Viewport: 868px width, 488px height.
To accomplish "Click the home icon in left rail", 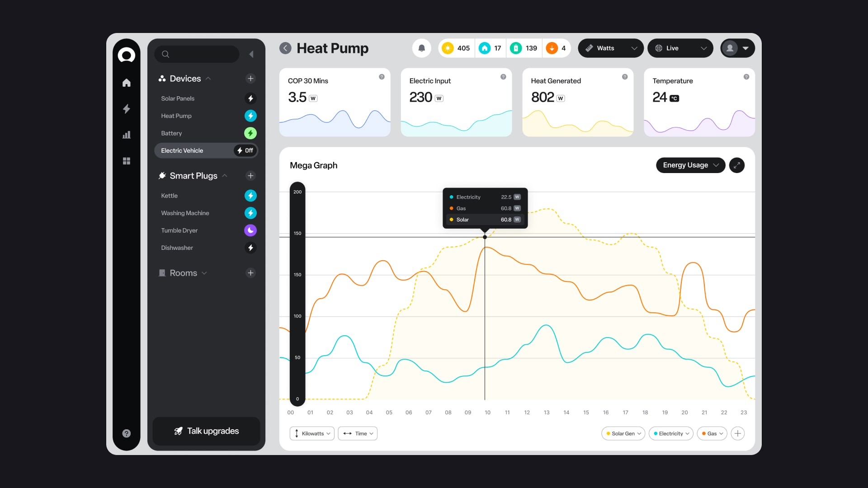I will [x=127, y=83].
